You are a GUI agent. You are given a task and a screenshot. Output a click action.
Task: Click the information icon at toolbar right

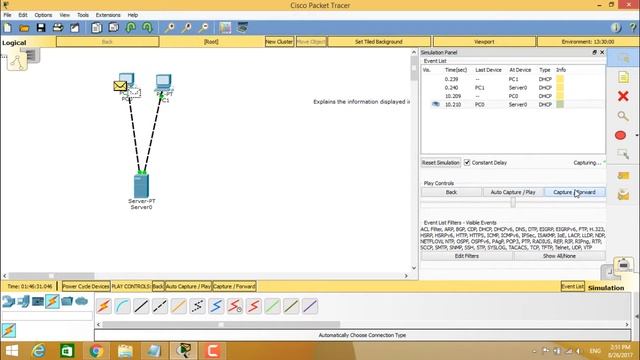pyautogui.click(x=616, y=28)
